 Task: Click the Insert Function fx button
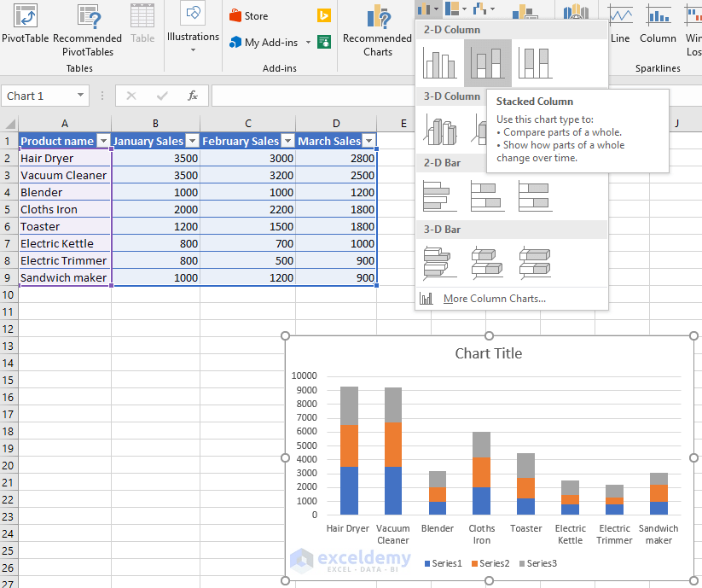[x=193, y=96]
